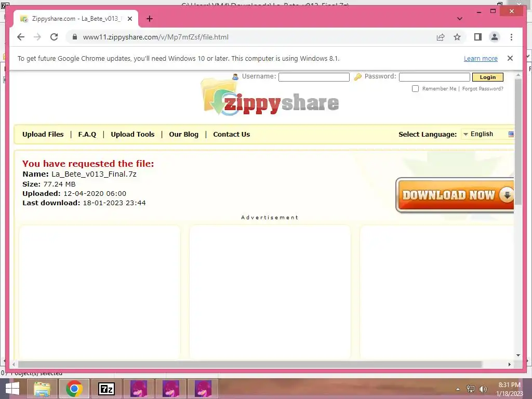This screenshot has height=399, width=532.
Task: Focus the Username input field
Action: point(314,77)
